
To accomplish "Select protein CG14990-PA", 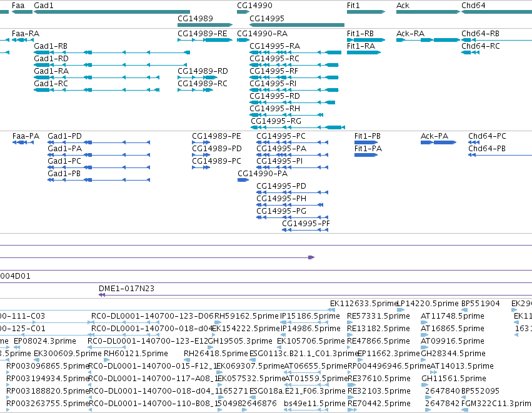I will pyautogui.click(x=243, y=180).
